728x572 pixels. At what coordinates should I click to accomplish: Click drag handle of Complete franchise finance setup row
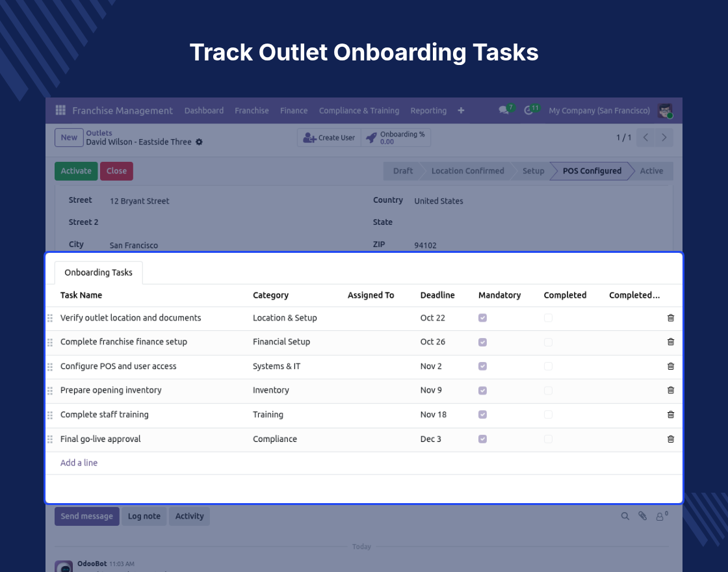pos(50,342)
